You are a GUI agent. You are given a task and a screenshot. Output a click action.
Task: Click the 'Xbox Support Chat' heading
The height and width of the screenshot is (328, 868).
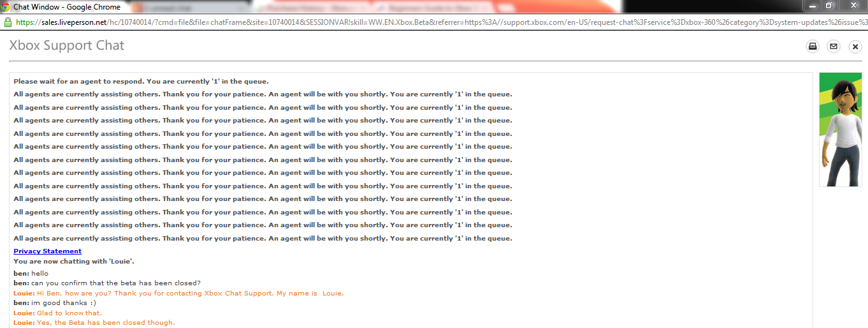pos(67,46)
